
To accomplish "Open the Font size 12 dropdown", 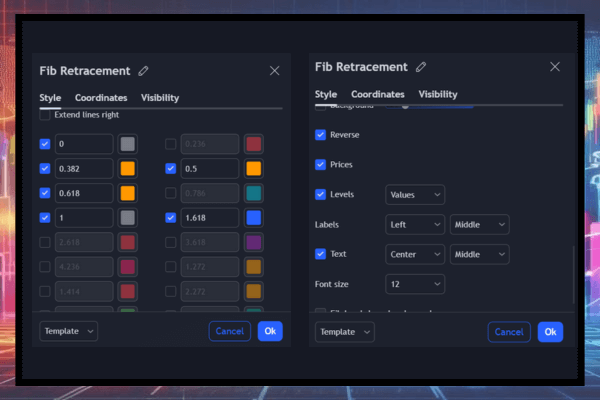I will pyautogui.click(x=415, y=285).
